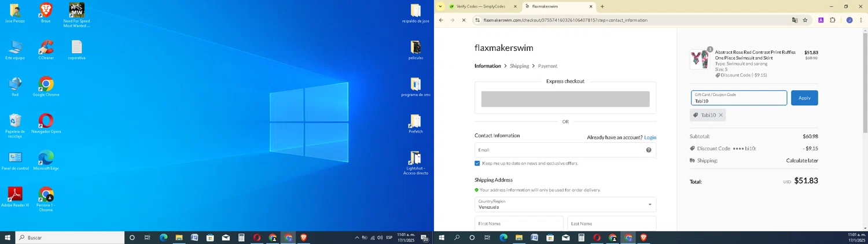Click the Apply coupon button

[x=804, y=98]
